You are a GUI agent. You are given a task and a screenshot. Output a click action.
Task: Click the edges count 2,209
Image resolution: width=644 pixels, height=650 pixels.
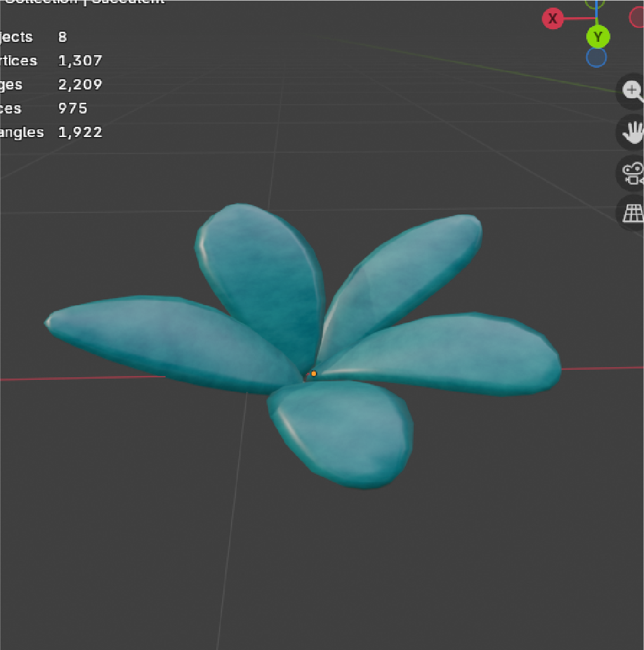[80, 84]
